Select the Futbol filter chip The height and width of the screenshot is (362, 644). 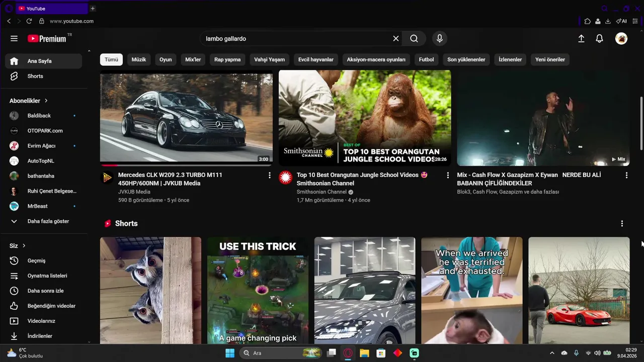point(426,59)
